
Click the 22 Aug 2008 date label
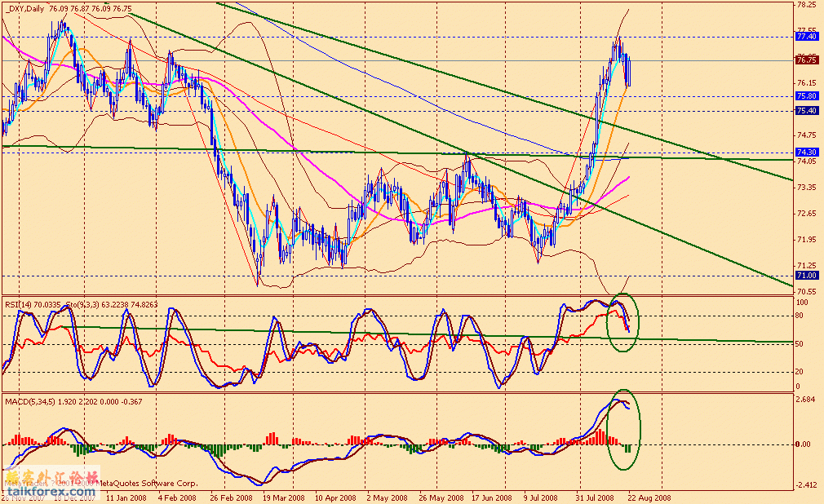click(x=649, y=498)
